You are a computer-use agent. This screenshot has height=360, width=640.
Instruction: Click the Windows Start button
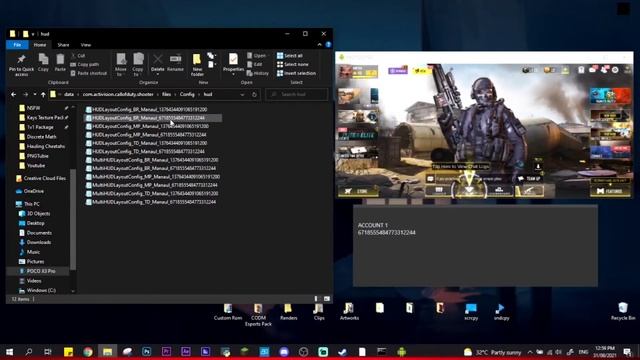9,351
